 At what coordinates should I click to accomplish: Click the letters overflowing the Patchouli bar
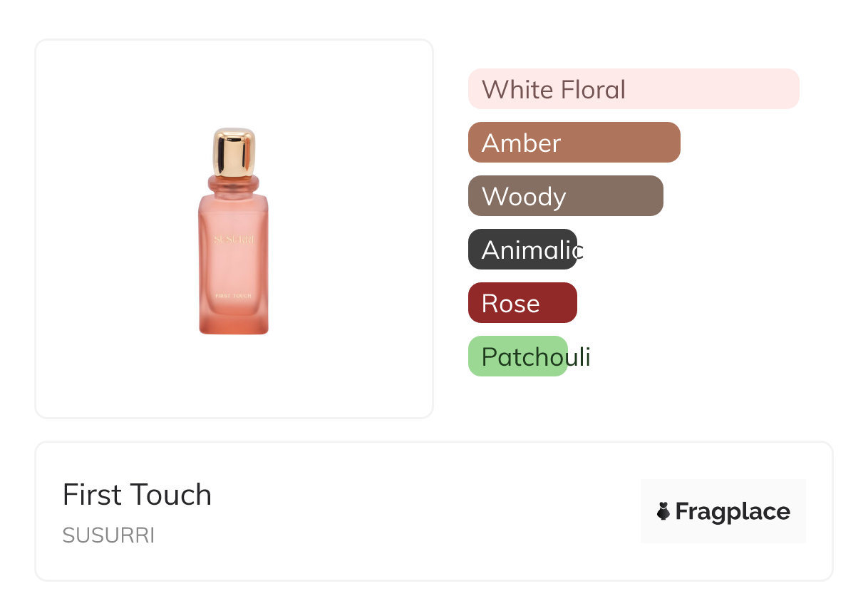click(579, 356)
